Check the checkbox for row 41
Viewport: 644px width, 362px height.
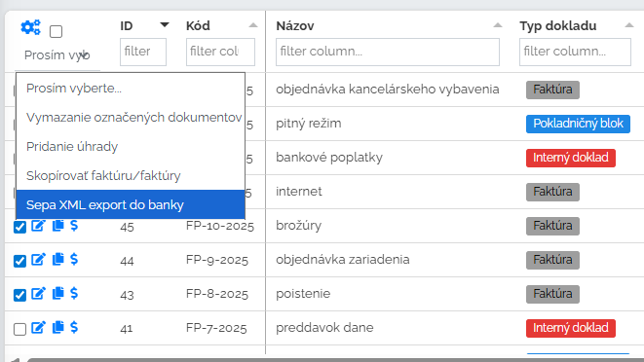coord(19,329)
